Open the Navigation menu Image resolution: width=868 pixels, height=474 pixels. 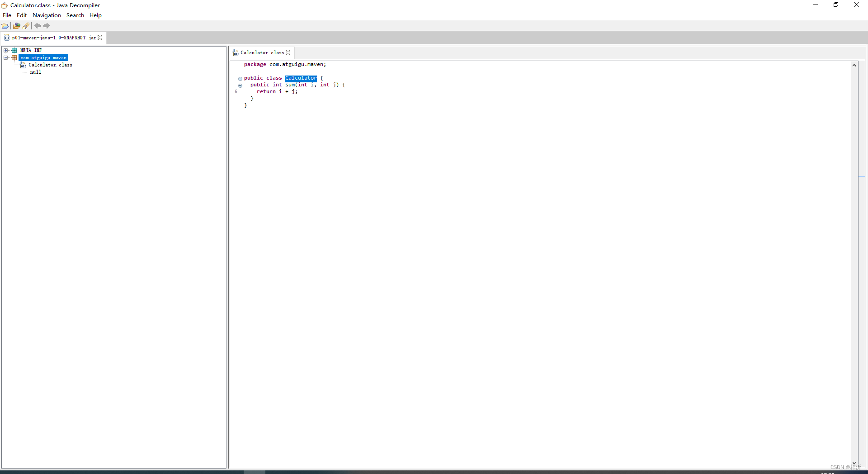(47, 15)
